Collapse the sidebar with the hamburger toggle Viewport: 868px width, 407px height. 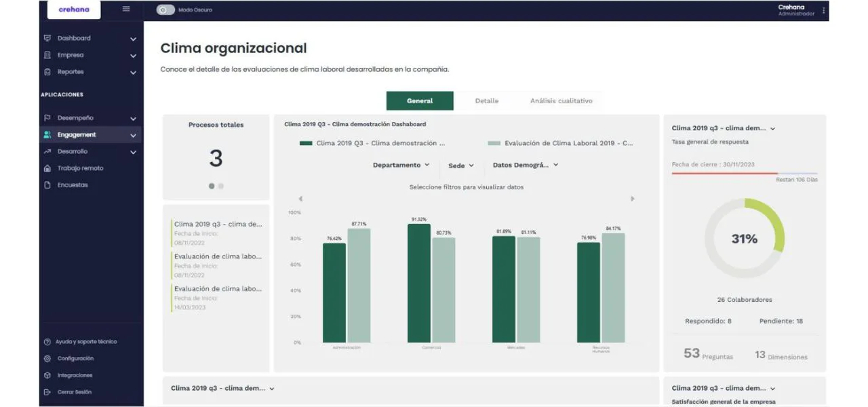pyautogui.click(x=125, y=9)
